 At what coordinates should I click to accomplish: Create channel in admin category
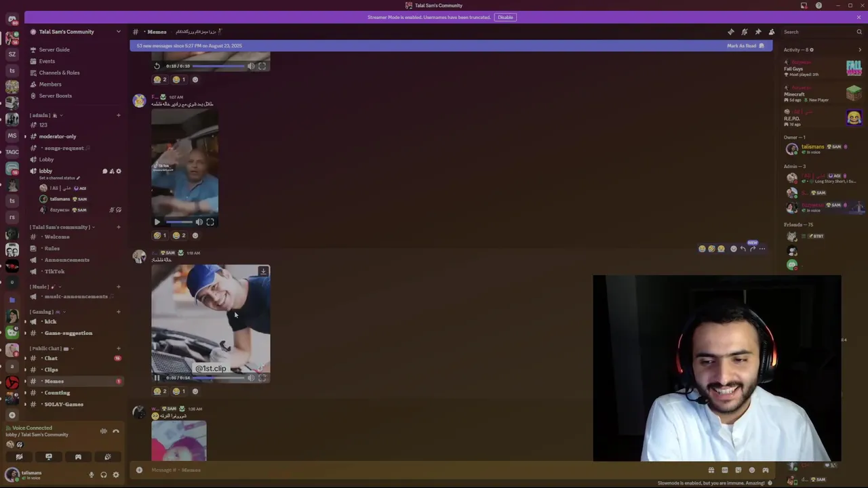tap(118, 115)
